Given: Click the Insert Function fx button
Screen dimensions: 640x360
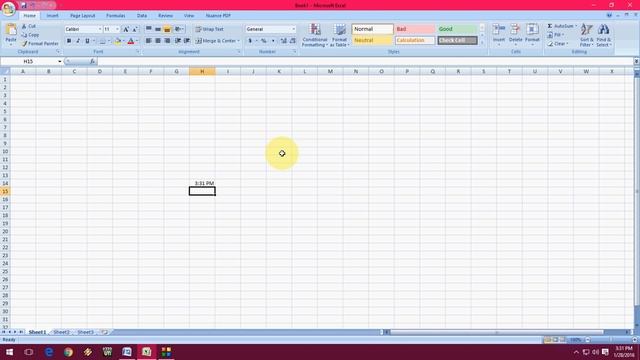Looking at the screenshot, I should pos(93,61).
